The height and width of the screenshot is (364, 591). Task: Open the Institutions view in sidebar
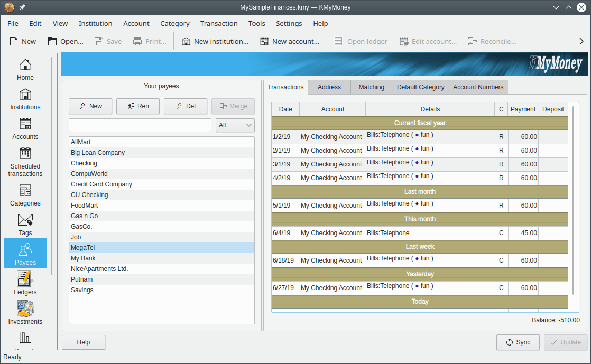tap(25, 99)
